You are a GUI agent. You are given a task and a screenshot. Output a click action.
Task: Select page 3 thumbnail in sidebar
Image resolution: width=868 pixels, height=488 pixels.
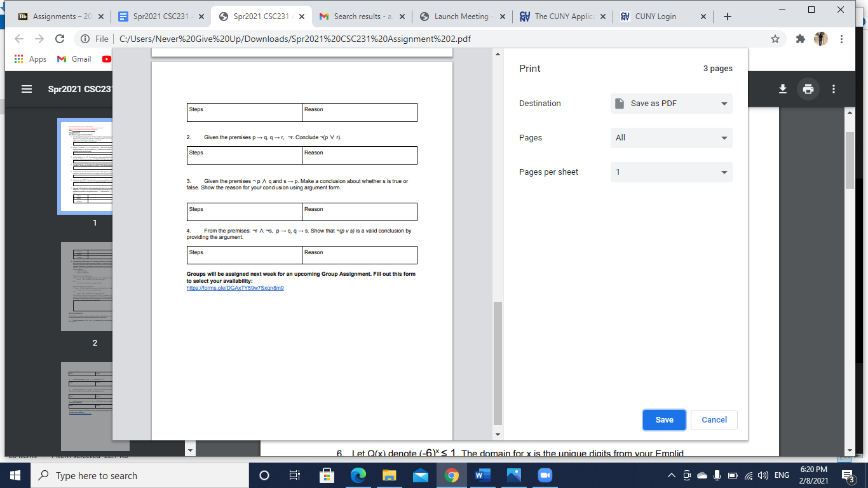click(87, 407)
